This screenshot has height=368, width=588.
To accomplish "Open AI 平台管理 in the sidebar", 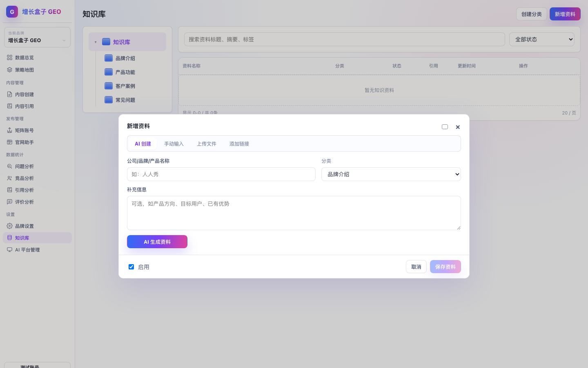I will (37, 250).
